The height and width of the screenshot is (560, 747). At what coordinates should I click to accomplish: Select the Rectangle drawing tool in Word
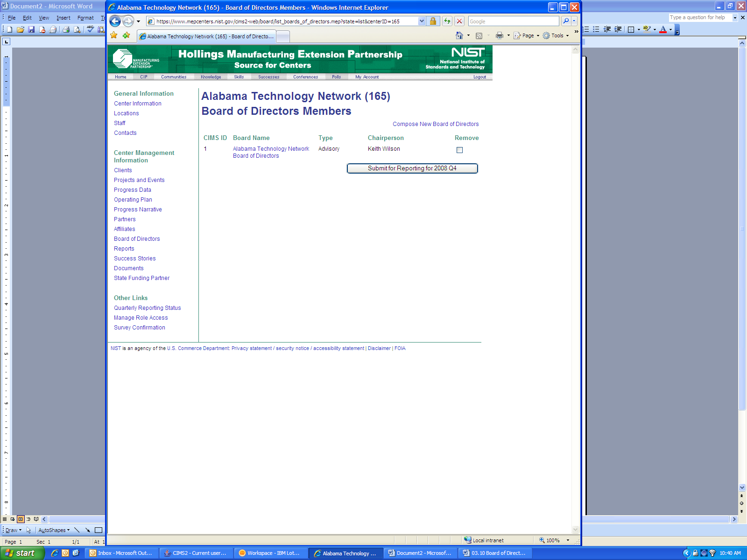point(99,530)
